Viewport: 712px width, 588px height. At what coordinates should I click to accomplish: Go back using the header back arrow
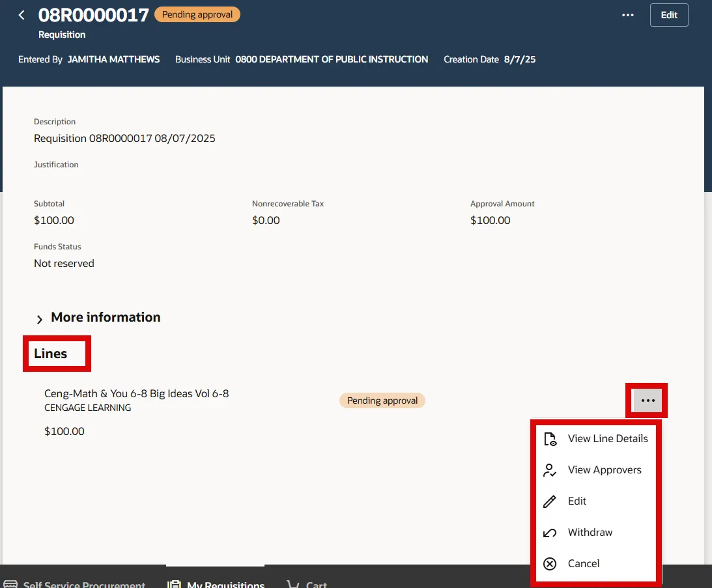[x=21, y=15]
